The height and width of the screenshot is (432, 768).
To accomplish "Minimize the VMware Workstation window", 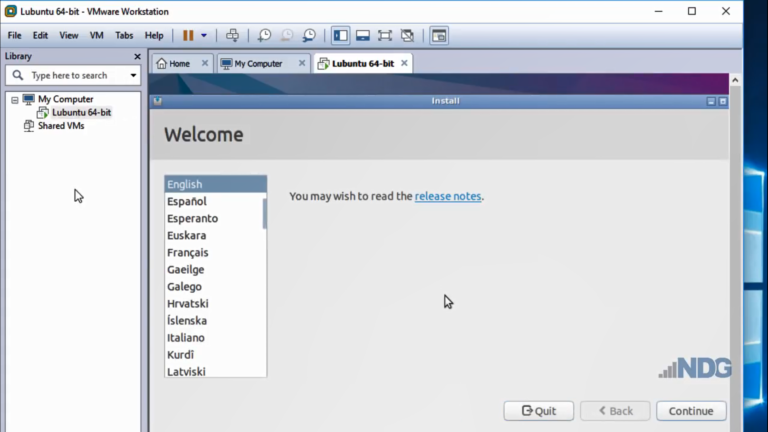I will tap(658, 11).
